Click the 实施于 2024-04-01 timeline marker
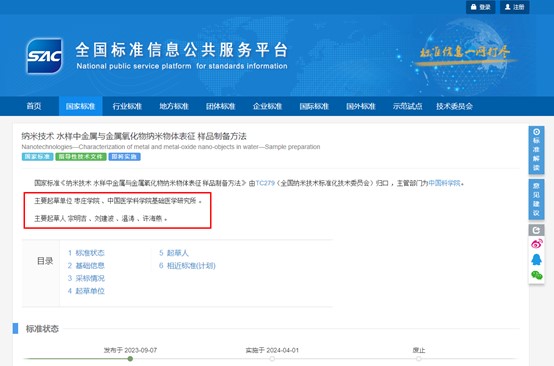Screen dimensions: 554x366 (272, 359)
